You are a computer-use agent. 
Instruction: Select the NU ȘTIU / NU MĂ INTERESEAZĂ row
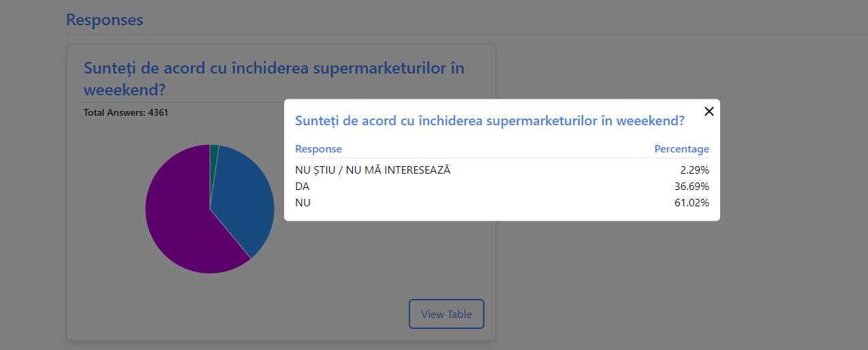coord(373,170)
